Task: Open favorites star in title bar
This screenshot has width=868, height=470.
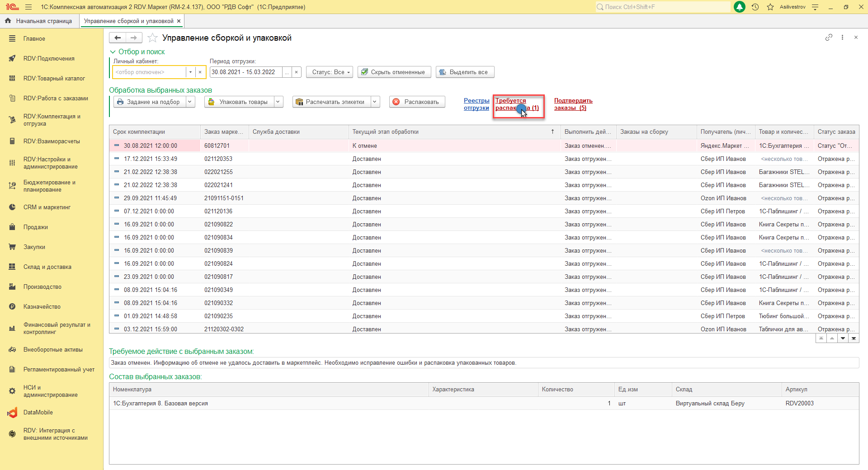Action: tap(770, 7)
